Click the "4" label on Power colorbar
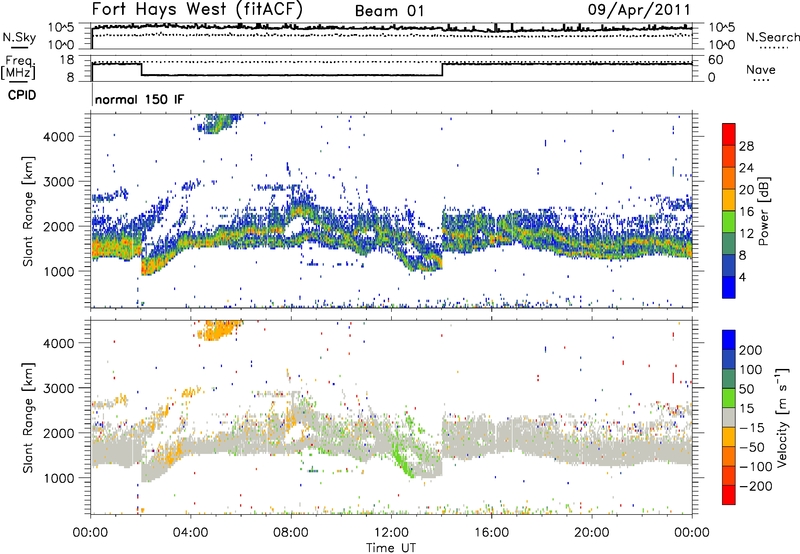This screenshot has height=554, width=800. point(742,277)
